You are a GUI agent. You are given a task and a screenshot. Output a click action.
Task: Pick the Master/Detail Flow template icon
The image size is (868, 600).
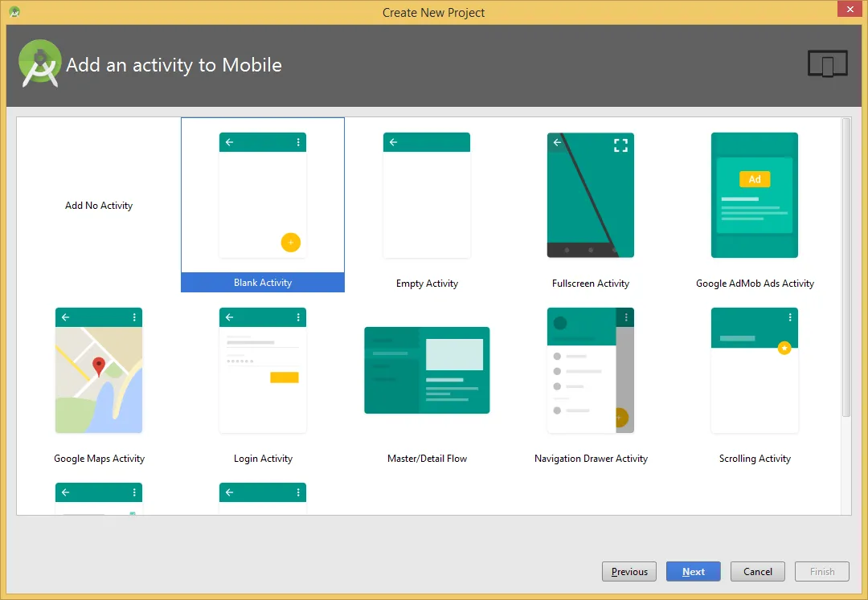427,370
